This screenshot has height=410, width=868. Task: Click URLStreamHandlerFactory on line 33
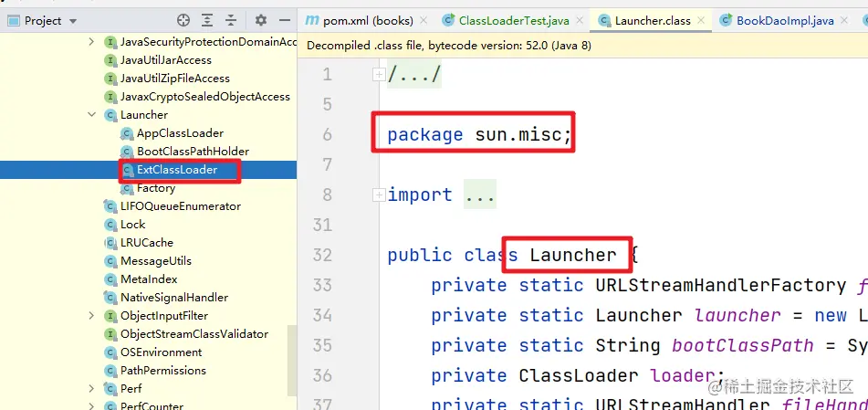(x=720, y=285)
